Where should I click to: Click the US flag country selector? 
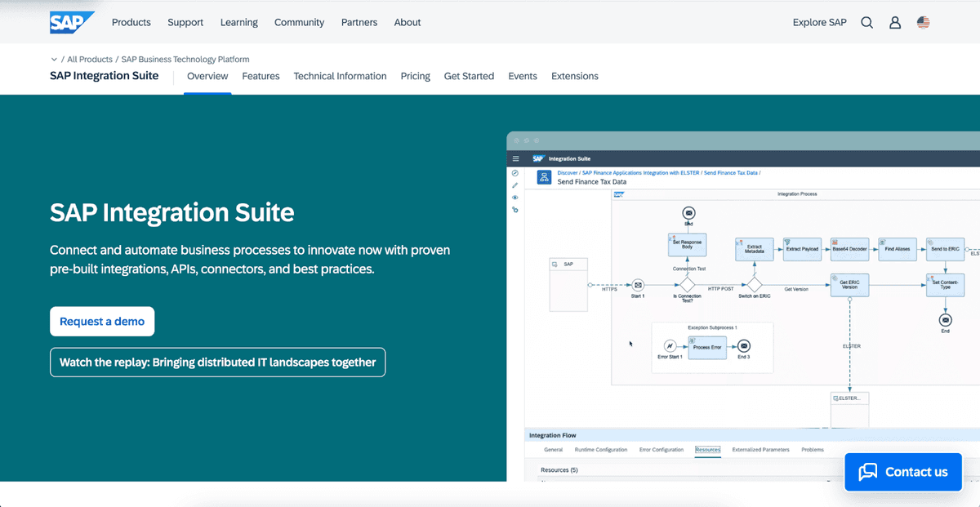[x=923, y=23]
